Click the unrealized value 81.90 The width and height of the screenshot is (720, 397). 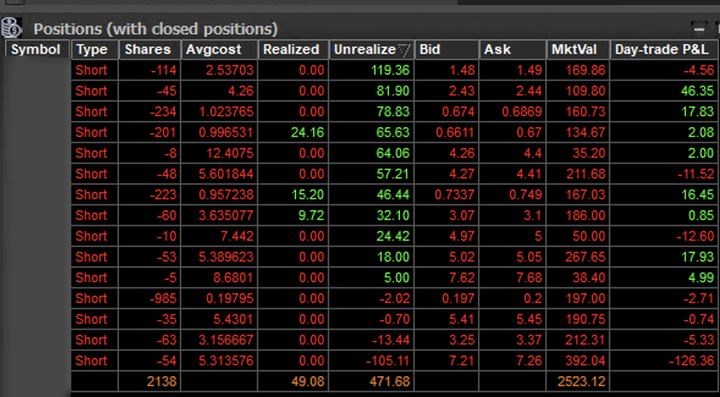(x=371, y=91)
